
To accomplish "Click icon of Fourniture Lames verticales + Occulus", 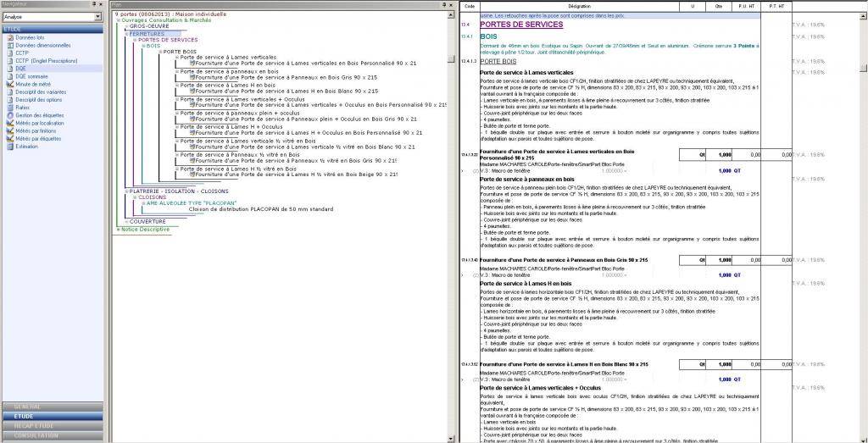I will pyautogui.click(x=192, y=104).
